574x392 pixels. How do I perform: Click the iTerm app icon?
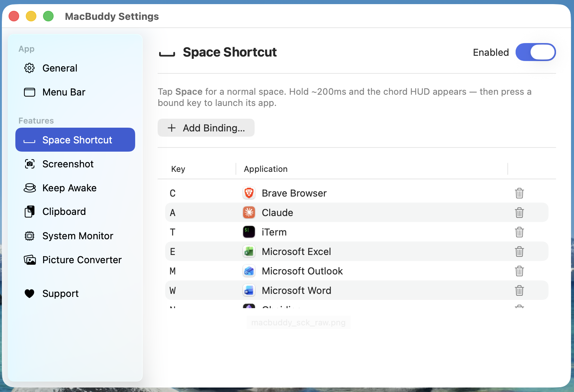249,232
